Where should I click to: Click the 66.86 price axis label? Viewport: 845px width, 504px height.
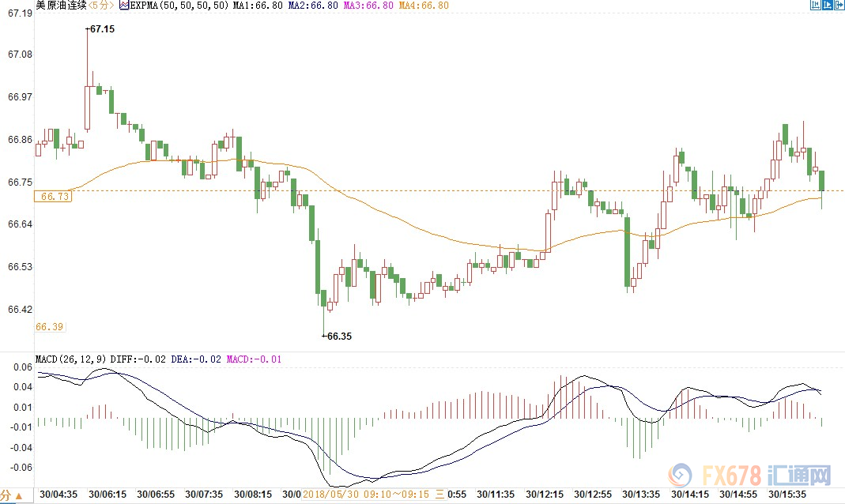tap(21, 140)
